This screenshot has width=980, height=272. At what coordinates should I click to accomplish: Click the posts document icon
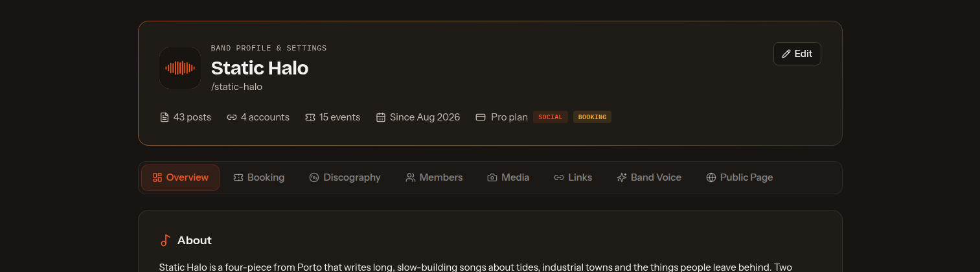[165, 117]
